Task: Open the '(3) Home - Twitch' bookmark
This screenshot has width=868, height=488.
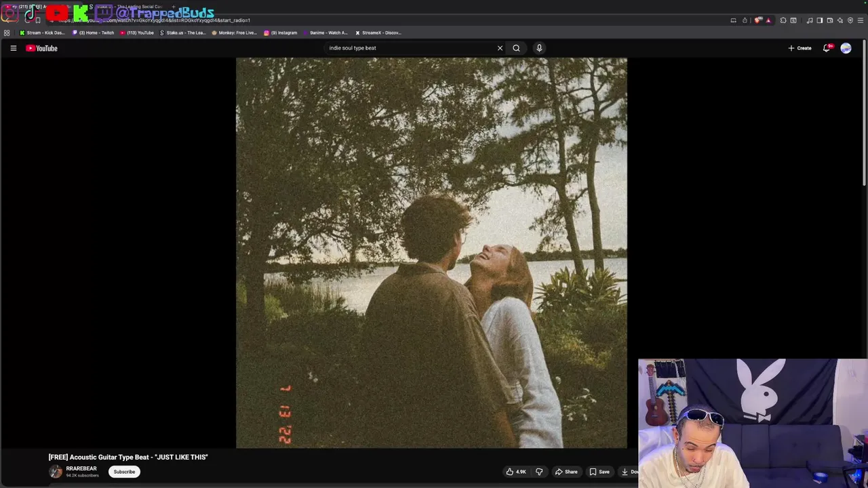Action: (x=94, y=33)
